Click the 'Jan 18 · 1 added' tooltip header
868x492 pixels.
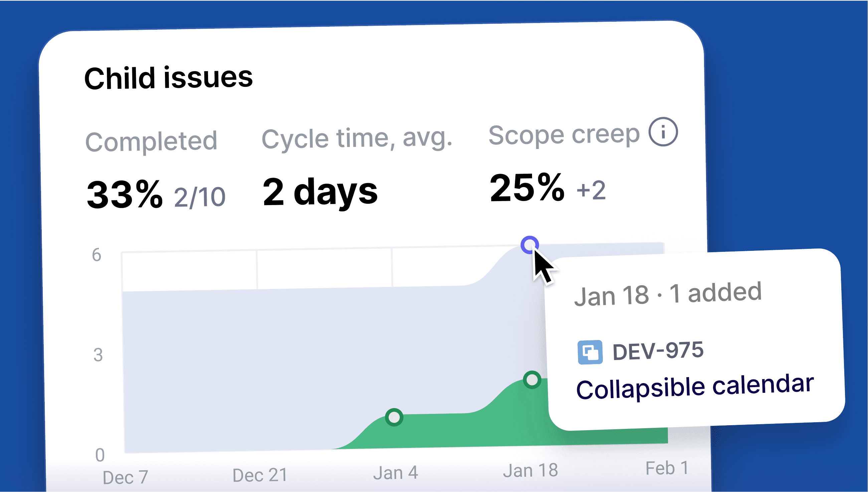tap(668, 294)
